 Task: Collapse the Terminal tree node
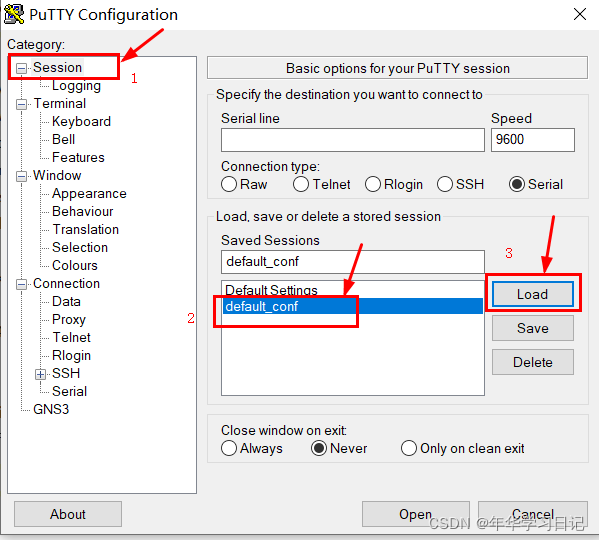[x=21, y=104]
